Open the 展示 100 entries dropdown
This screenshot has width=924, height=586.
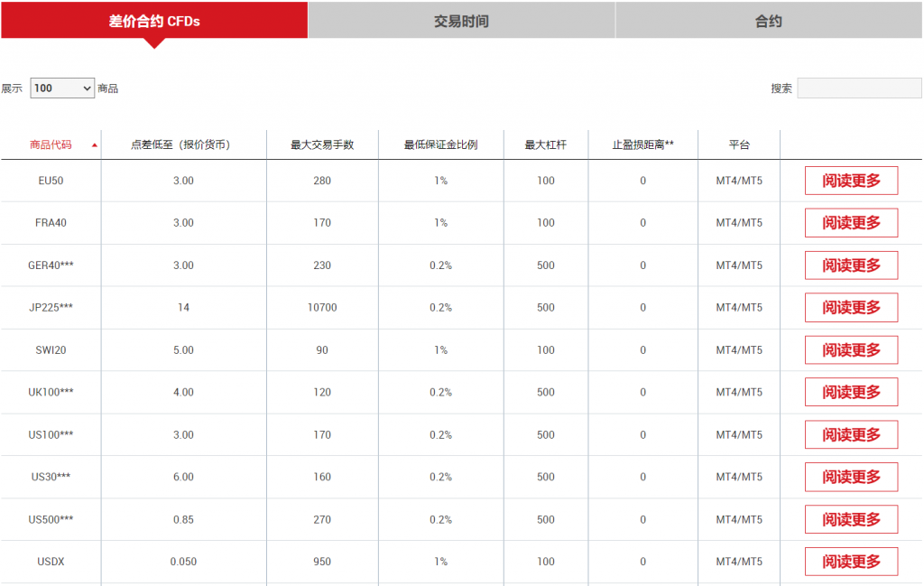[62, 88]
